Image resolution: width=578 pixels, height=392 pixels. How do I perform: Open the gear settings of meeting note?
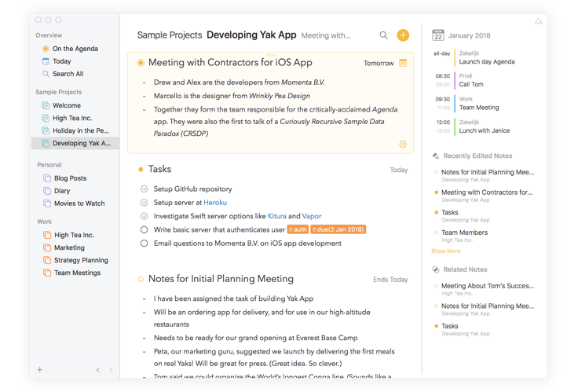click(403, 145)
